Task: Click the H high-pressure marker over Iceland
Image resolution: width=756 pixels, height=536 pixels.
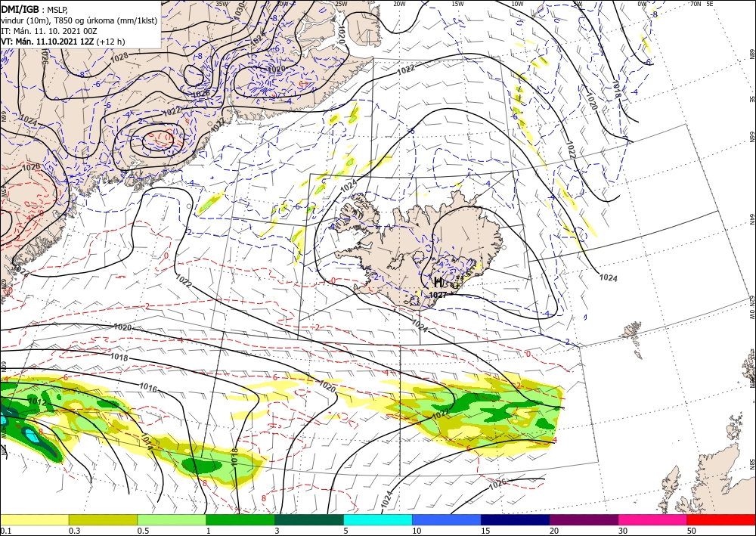Action: click(x=438, y=283)
